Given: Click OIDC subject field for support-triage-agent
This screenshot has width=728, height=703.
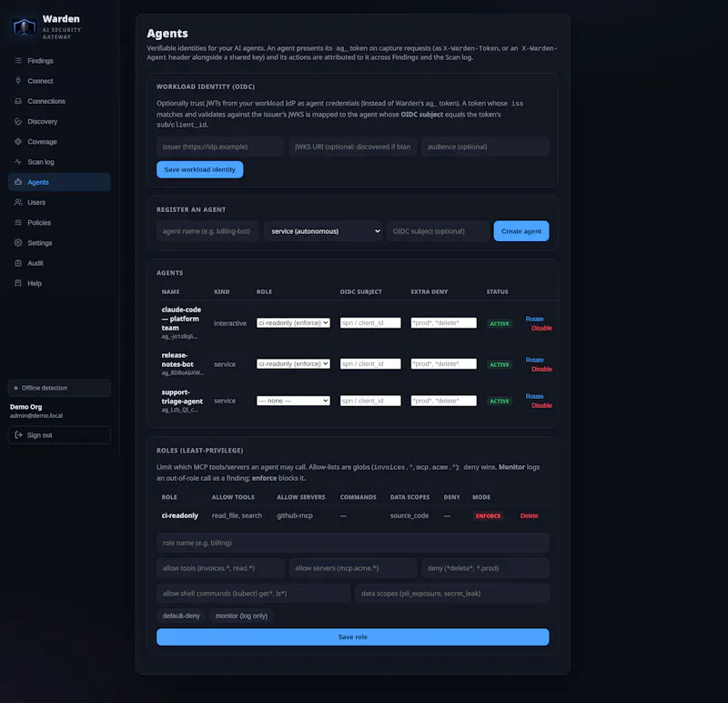Looking at the screenshot, I should click(370, 401).
